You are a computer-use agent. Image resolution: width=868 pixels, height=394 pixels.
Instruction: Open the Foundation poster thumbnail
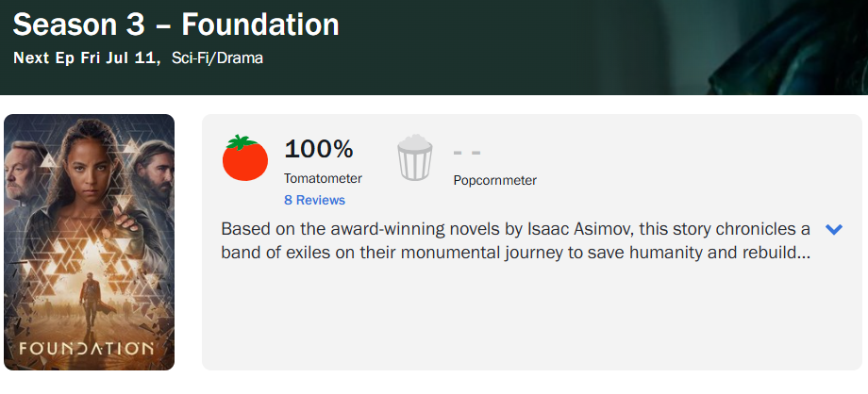point(89,242)
